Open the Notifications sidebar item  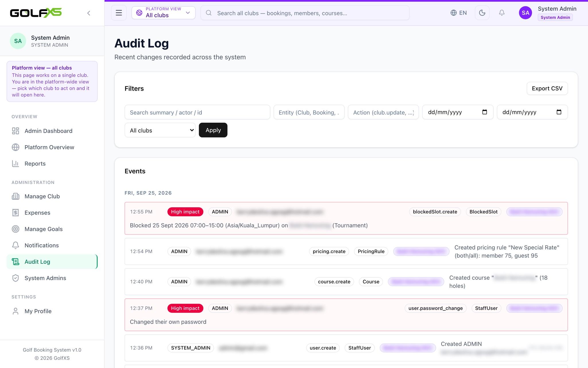click(52, 245)
